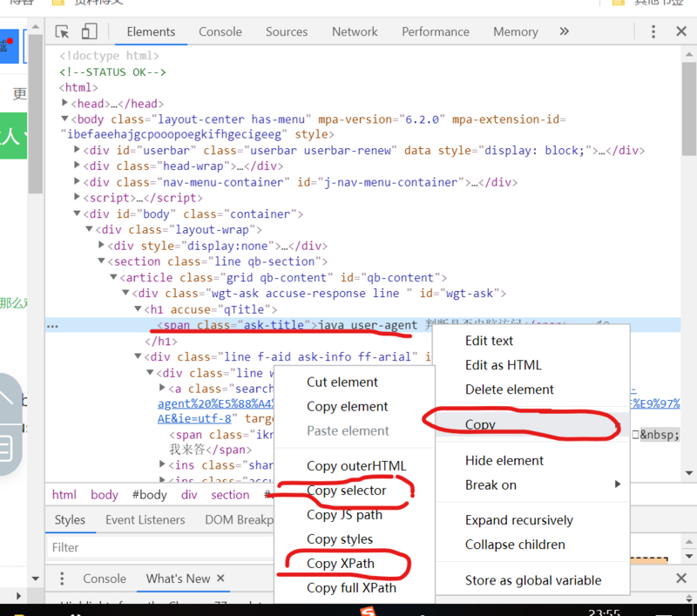Switch to the Network panel tab

(x=355, y=31)
